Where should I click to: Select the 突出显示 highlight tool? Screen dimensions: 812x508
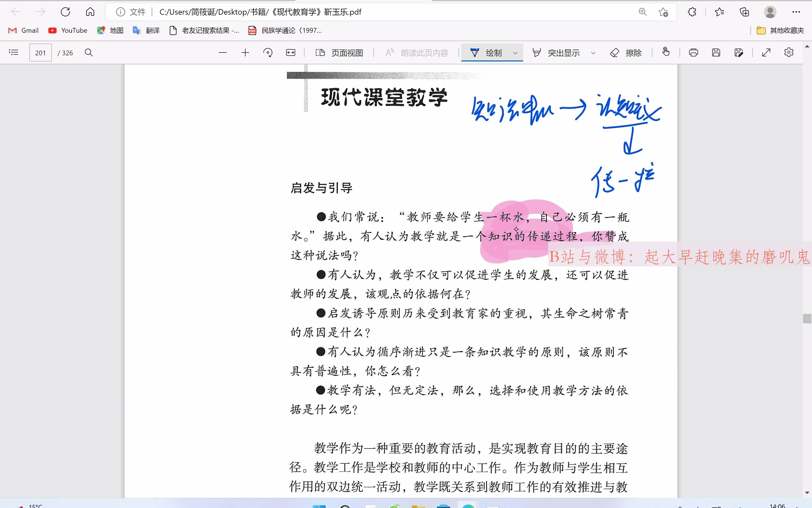(556, 52)
